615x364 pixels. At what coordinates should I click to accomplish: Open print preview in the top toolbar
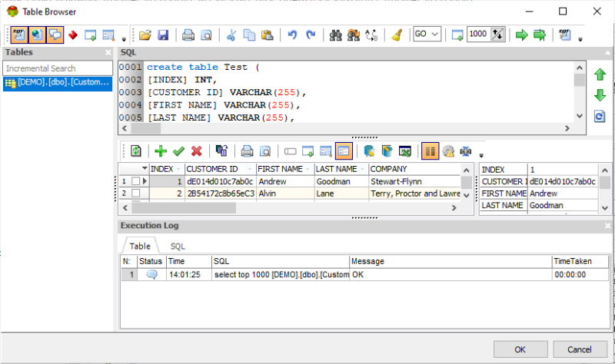coord(206,35)
